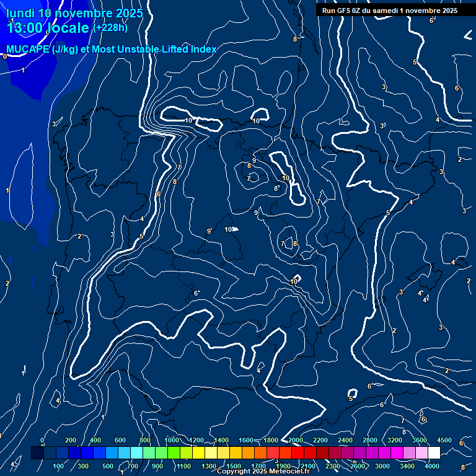The image size is (476, 476).
Task: Click the legend label '1700'
Action: pyautogui.click(x=258, y=466)
